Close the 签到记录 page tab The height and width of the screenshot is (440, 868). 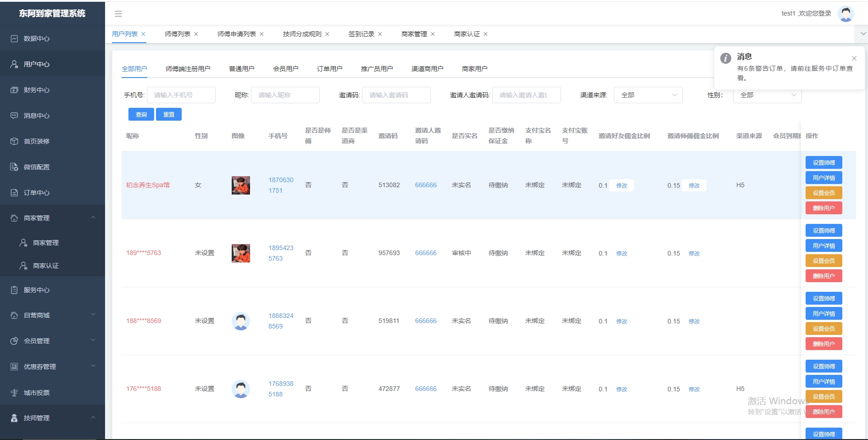coord(380,34)
